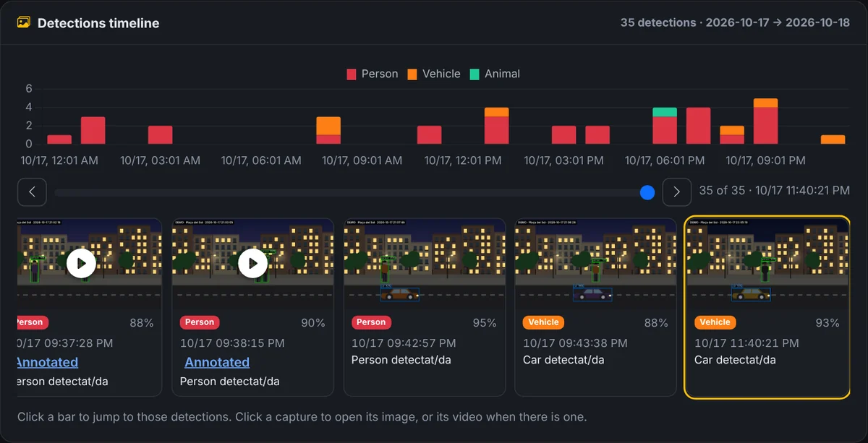Open Annotated link on the 09:38:15 PM card
This screenshot has width=868, height=443.
pos(217,362)
